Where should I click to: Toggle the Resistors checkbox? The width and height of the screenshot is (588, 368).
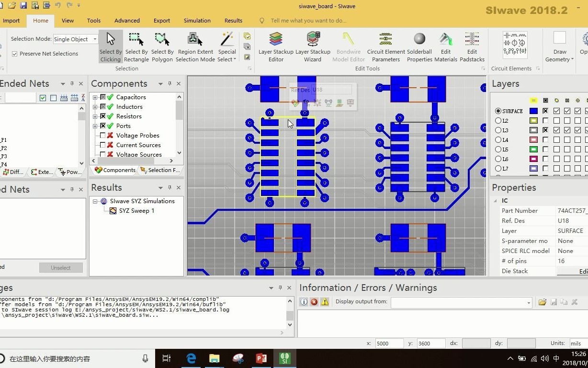102,116
